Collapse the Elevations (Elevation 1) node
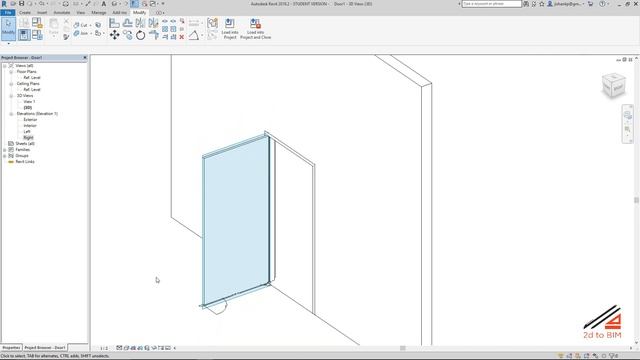 click(x=11, y=114)
